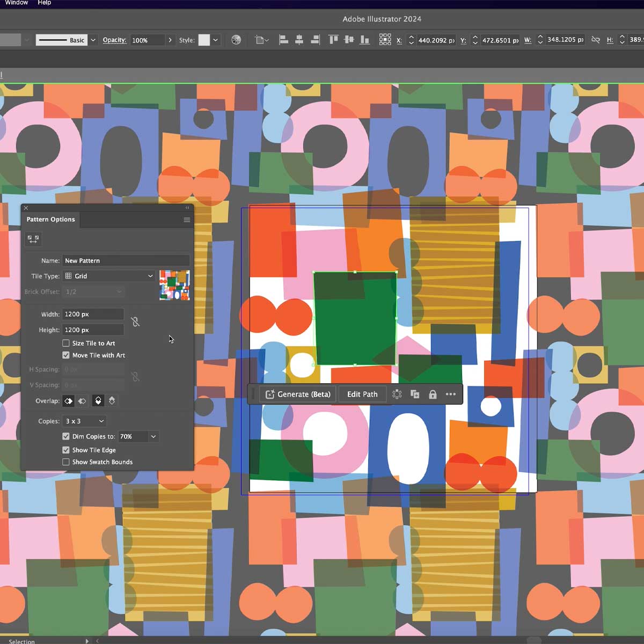Click the graphic Style swatch
This screenshot has height=644, width=644.
click(204, 40)
